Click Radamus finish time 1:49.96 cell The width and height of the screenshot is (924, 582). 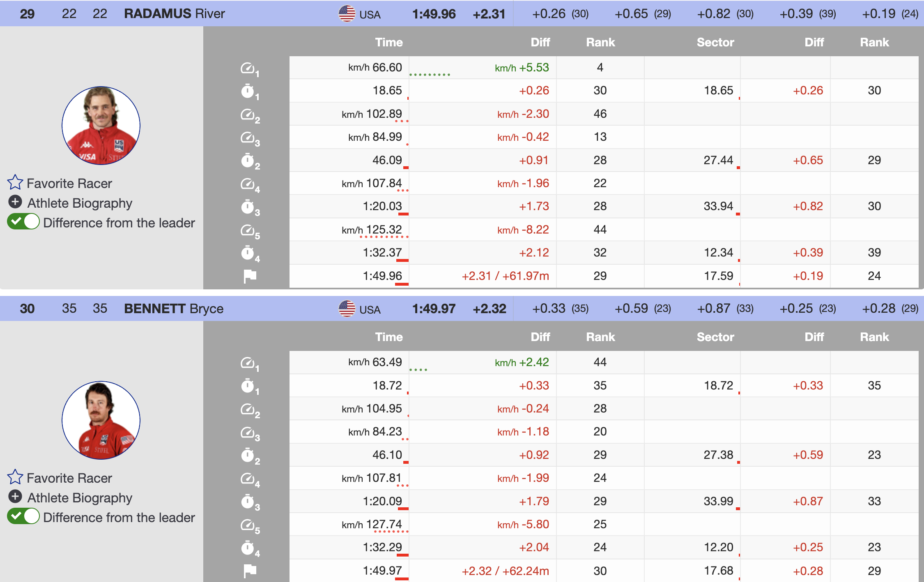click(382, 276)
